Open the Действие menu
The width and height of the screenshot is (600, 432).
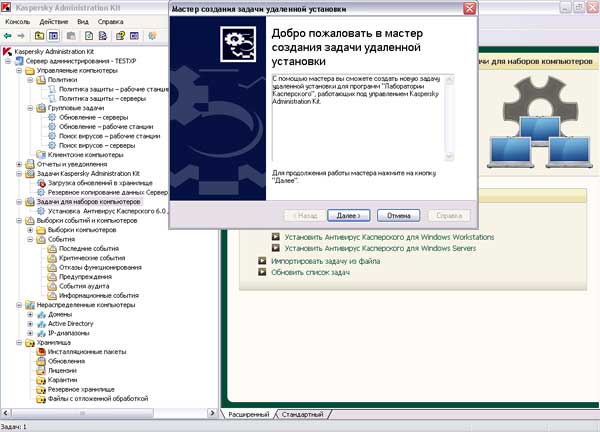(54, 22)
